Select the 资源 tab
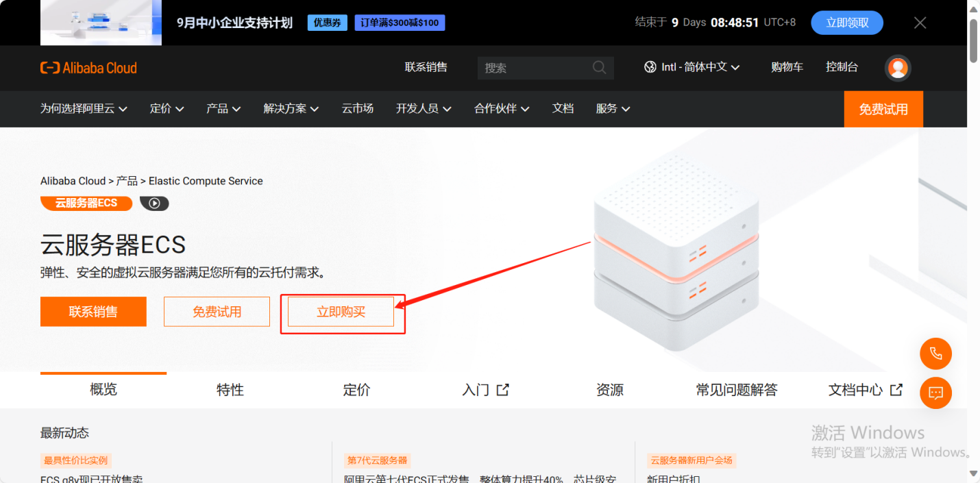The width and height of the screenshot is (980, 483). click(x=610, y=390)
